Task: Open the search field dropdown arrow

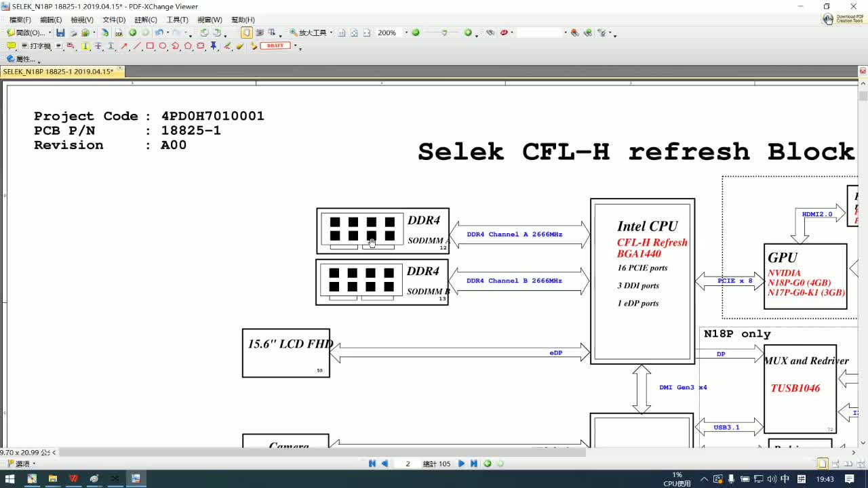Action: (x=566, y=33)
